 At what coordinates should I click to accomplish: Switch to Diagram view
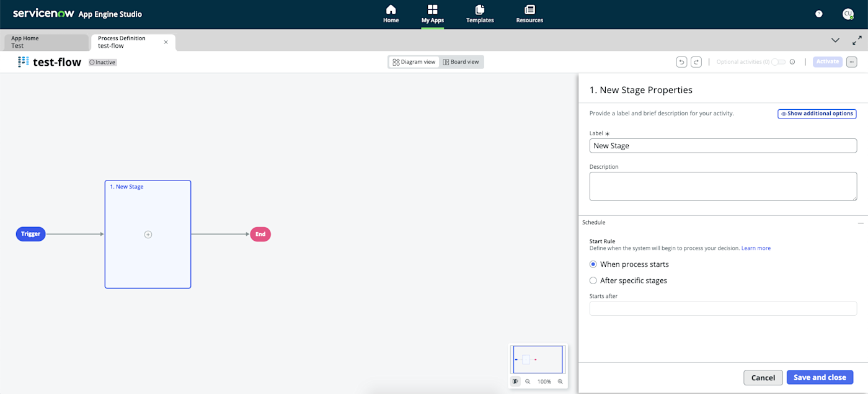(414, 62)
